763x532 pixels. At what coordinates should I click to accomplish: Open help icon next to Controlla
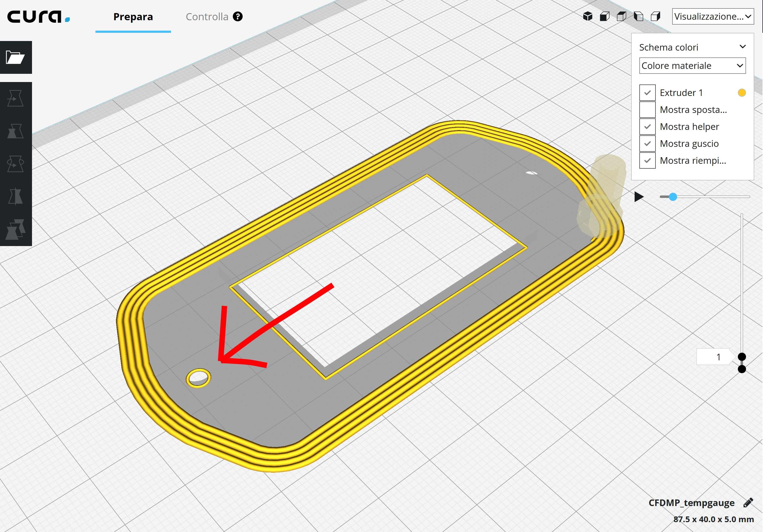(x=238, y=16)
